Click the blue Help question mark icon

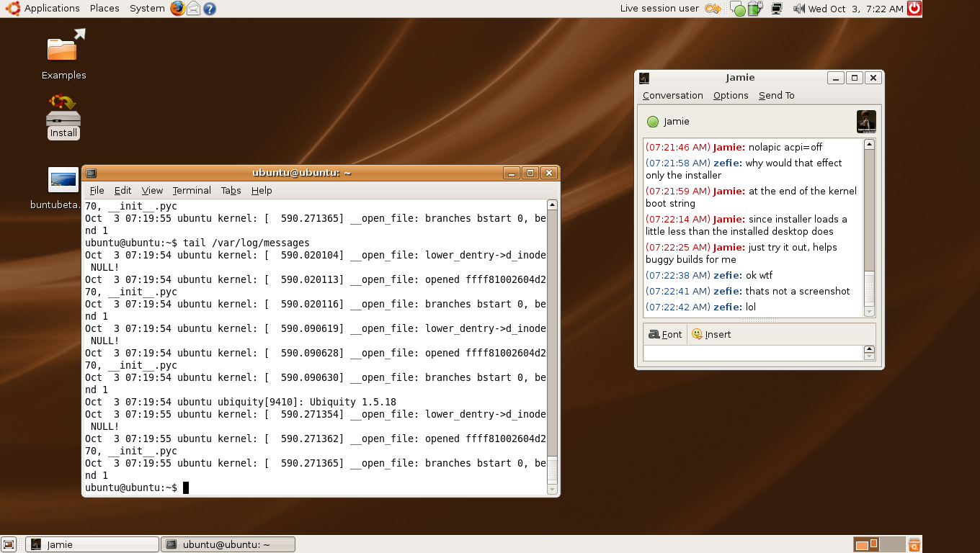209,9
